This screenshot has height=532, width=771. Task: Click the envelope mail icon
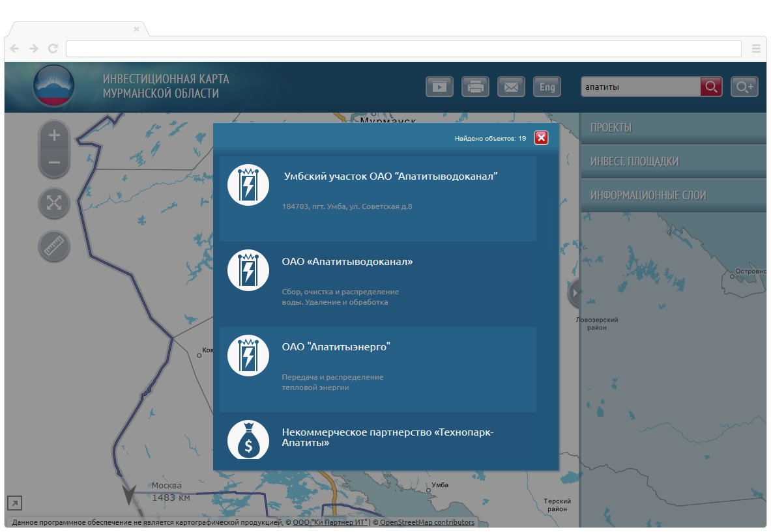click(x=511, y=87)
